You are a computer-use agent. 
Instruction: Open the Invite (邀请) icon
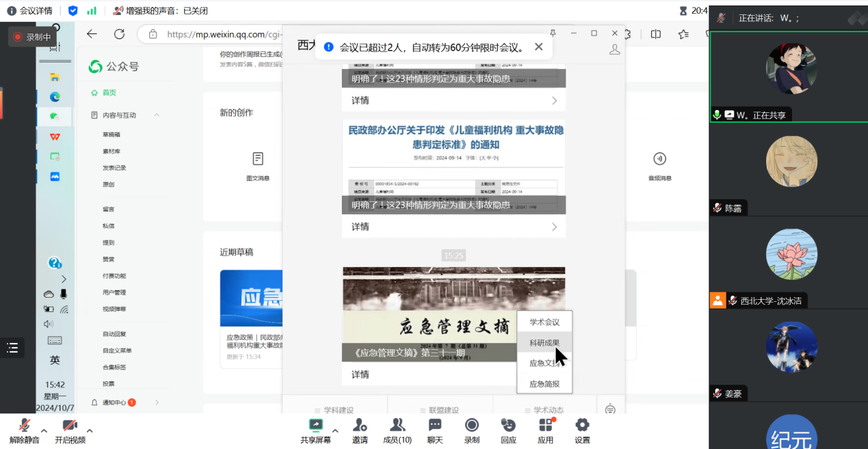(x=360, y=426)
